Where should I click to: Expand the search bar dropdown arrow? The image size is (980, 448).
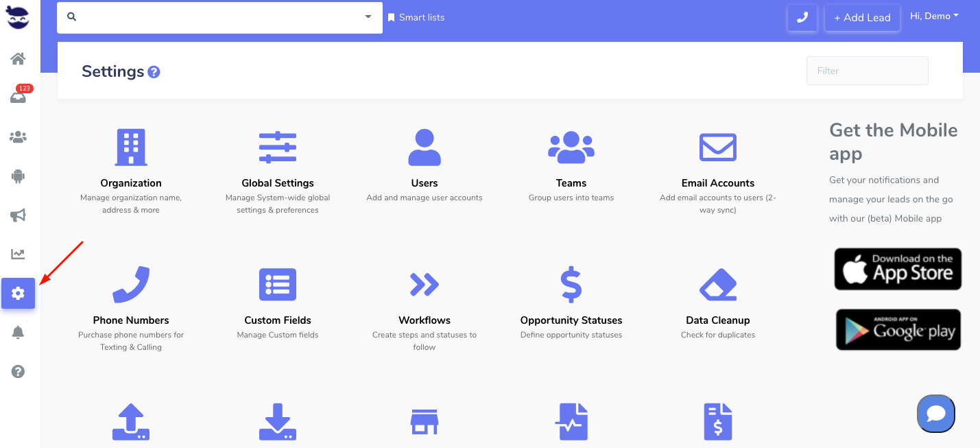[x=368, y=16]
